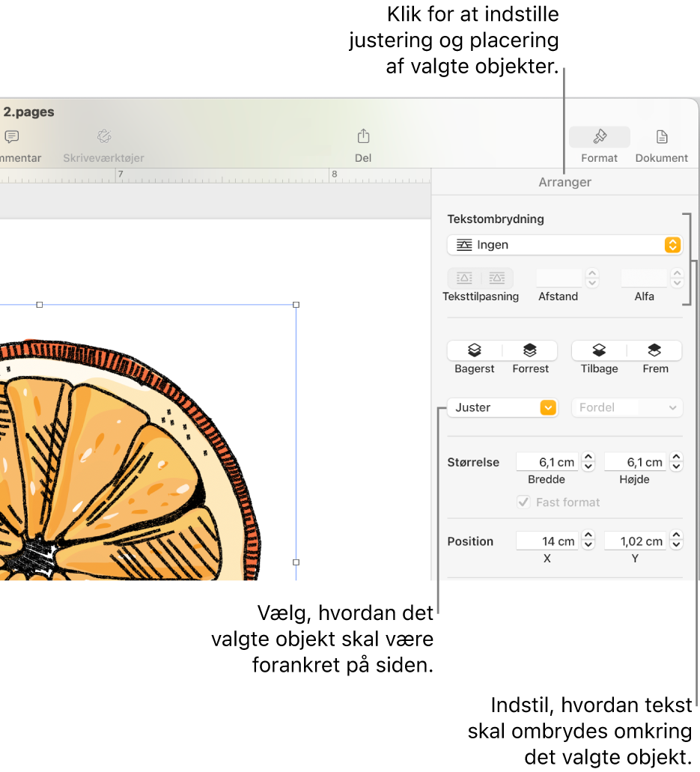Image resolution: width=700 pixels, height=772 pixels.
Task: Increase Afstand with stepper up arrow
Action: (592, 273)
